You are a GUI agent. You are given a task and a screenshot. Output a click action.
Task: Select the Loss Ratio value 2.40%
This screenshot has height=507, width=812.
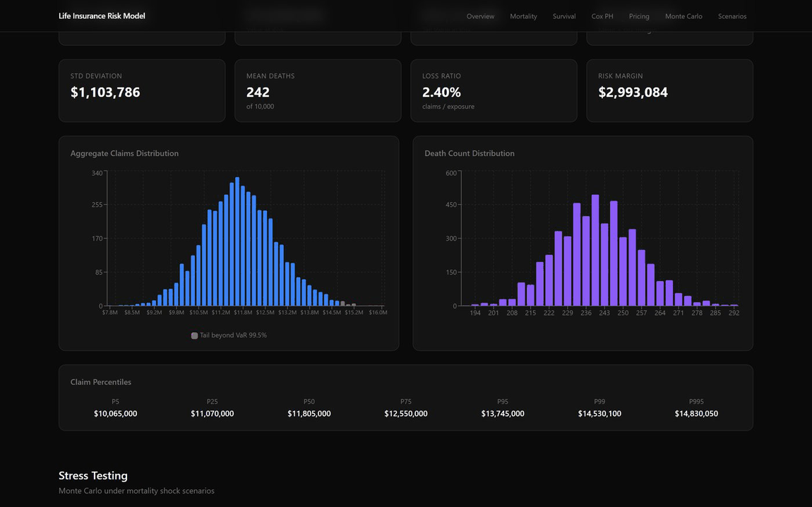(x=441, y=93)
